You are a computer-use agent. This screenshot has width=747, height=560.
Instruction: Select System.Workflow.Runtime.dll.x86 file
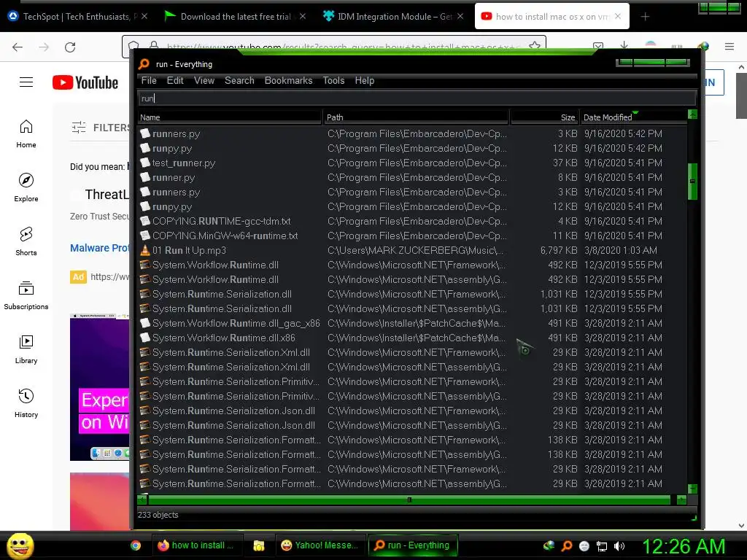tap(223, 338)
